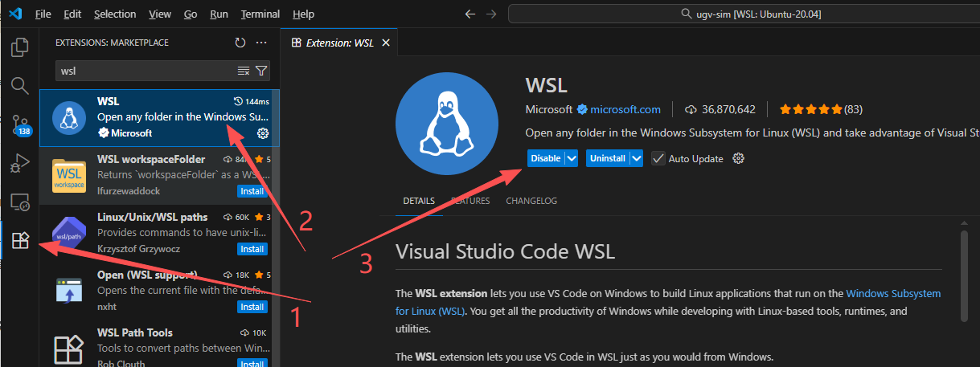Expand the Uninstall button dropdown arrow
This screenshot has height=367, width=980.
pos(636,158)
